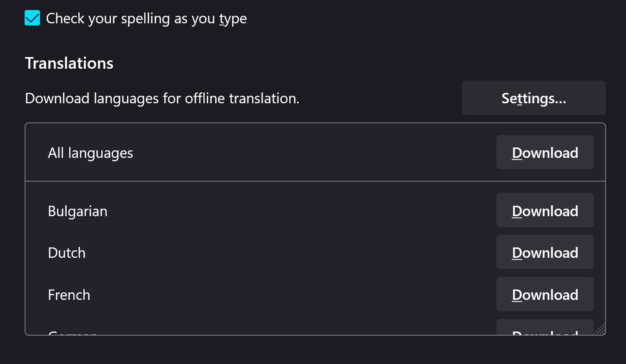Uncheck the spelling check checkbox
This screenshot has width=626, height=364.
tap(32, 18)
